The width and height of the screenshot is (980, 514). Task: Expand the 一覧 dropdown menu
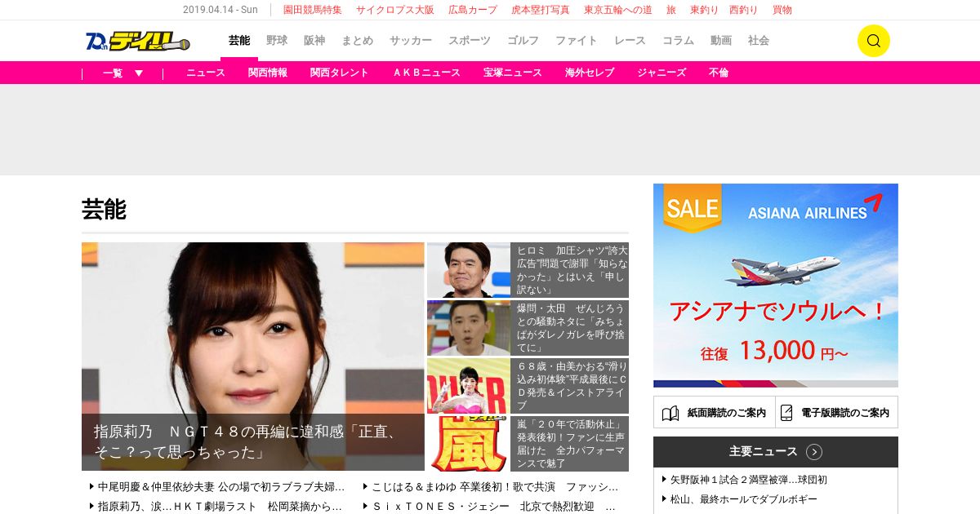[122, 73]
